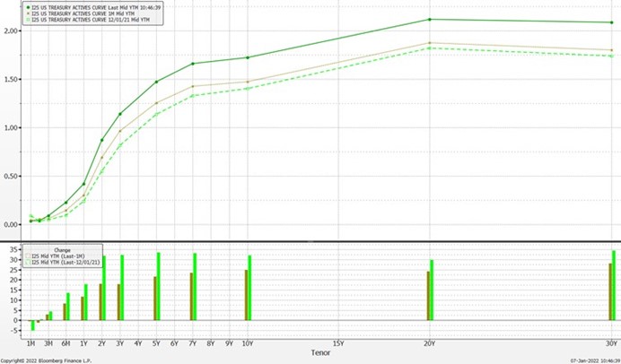
Task: Click the 07-Jan-2022 timestamp
Action: click(594, 360)
